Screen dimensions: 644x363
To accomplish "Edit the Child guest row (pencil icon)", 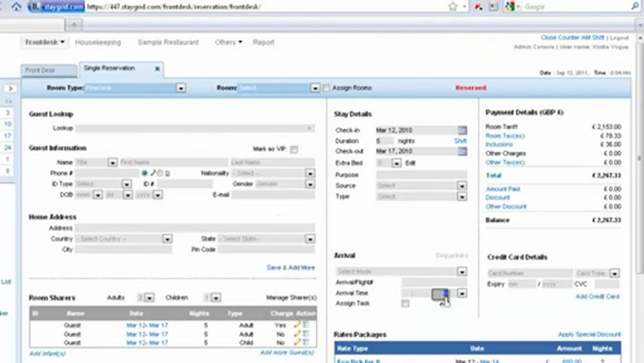I will click(297, 342).
